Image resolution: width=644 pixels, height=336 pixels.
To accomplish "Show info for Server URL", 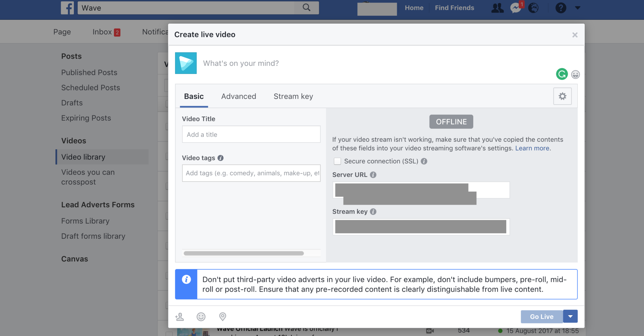I will [373, 175].
